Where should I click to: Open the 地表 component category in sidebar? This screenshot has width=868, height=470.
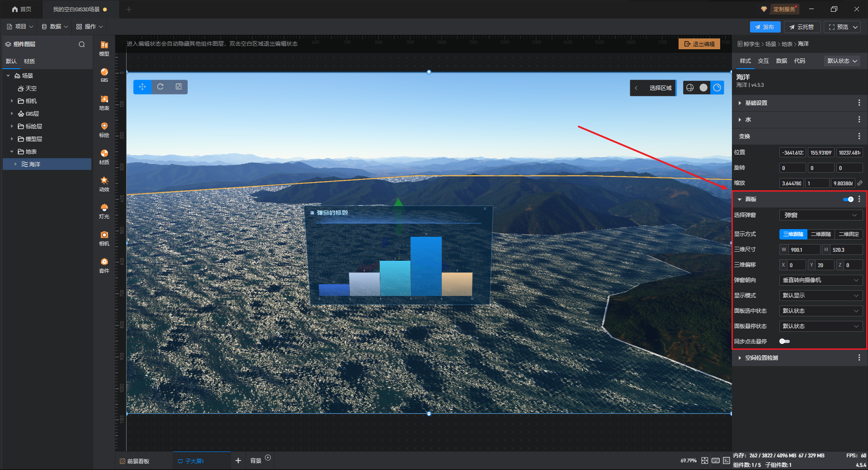click(x=104, y=103)
